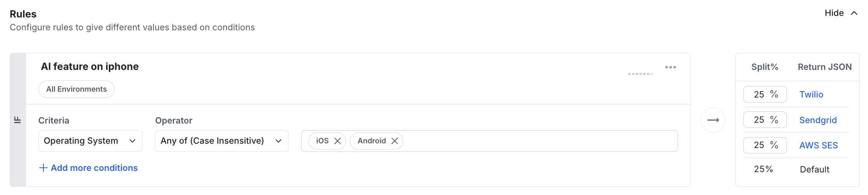The width and height of the screenshot is (868, 195).
Task: Remove the iOS tag
Action: click(x=338, y=141)
